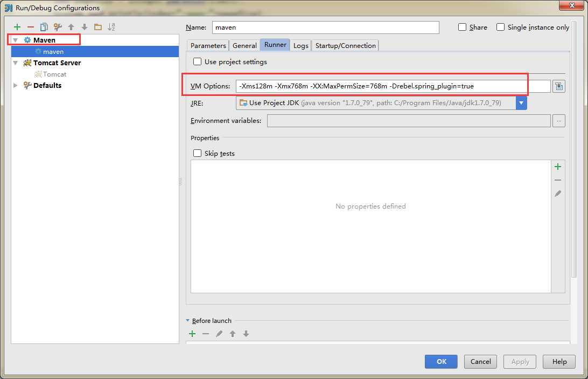The height and width of the screenshot is (379, 588).
Task: Check Use project settings
Action: [197, 61]
